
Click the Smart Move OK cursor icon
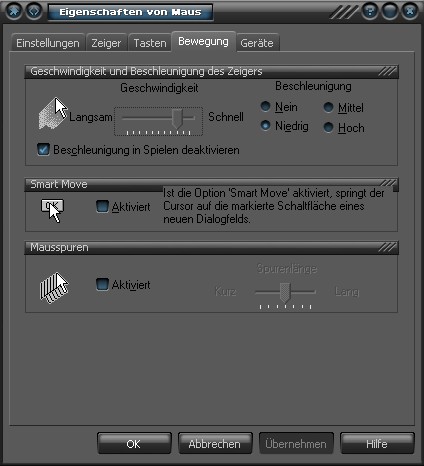pyautogui.click(x=52, y=210)
